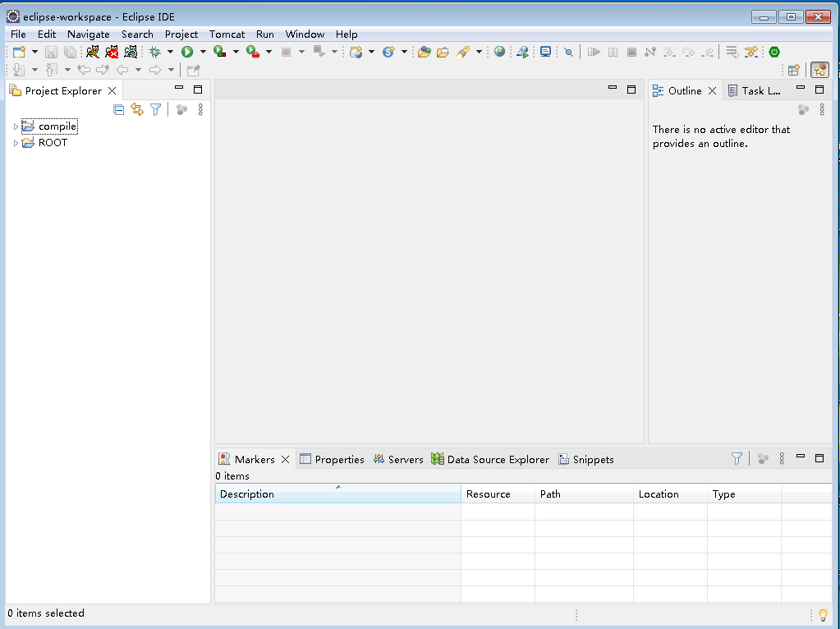Screen dimensions: 840x629
Task: Open the Debug configurations dropdown arrow
Action: pos(170,52)
